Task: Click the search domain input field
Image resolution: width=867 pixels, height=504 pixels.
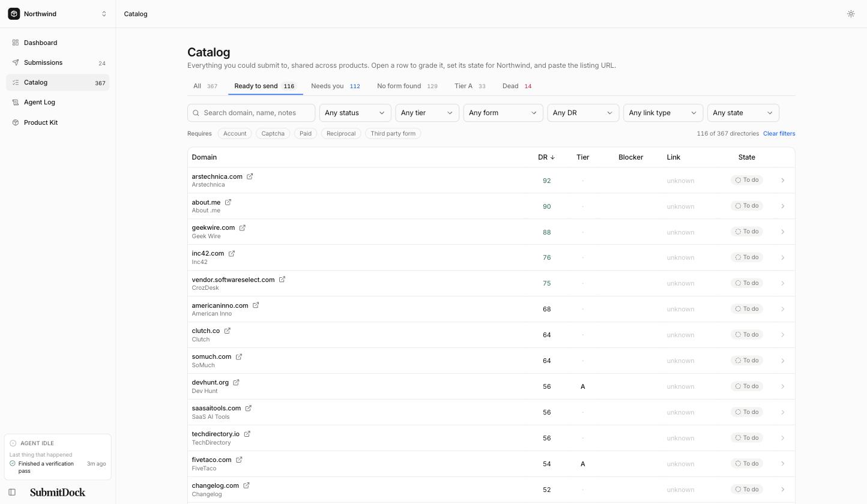Action: pos(251,113)
